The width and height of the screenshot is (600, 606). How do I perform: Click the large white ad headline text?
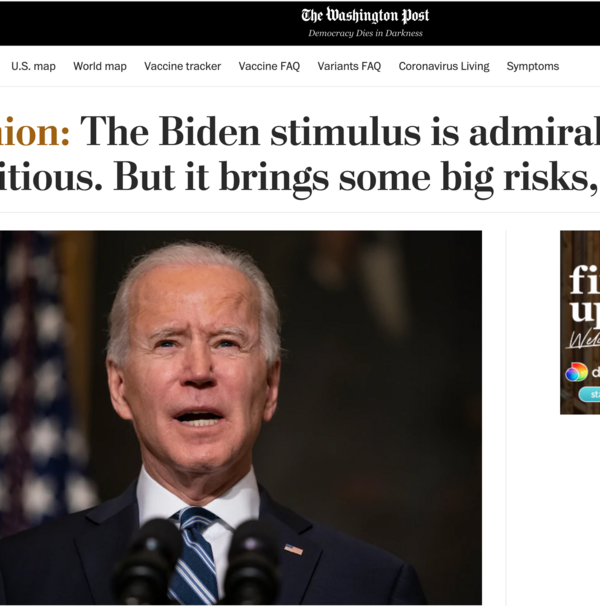click(x=585, y=294)
